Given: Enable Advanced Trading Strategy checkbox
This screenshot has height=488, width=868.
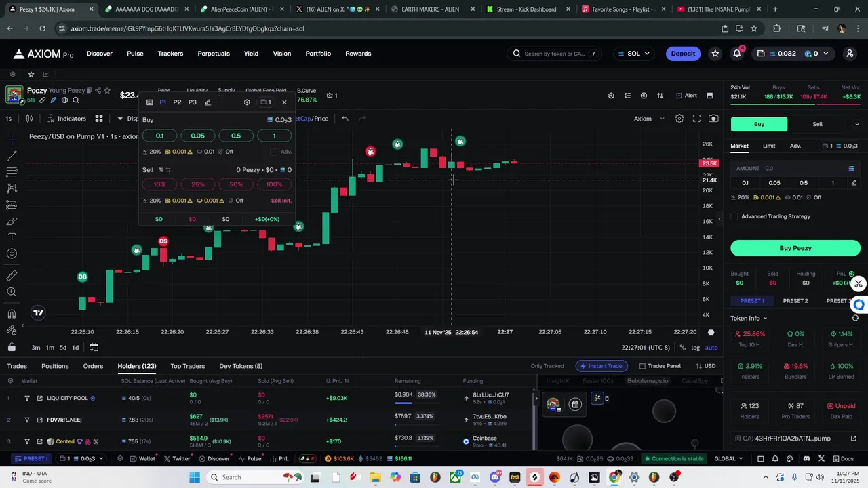Looking at the screenshot, I should 734,217.
